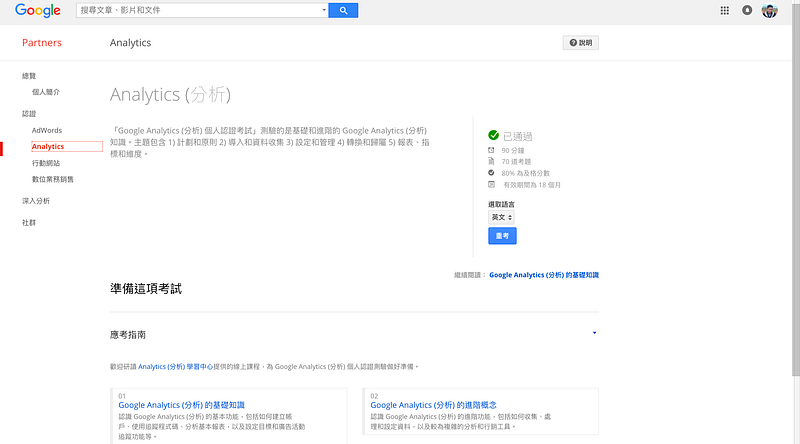Open the Analytics (分析) 學習中心 link
The image size is (800, 444).
click(176, 367)
